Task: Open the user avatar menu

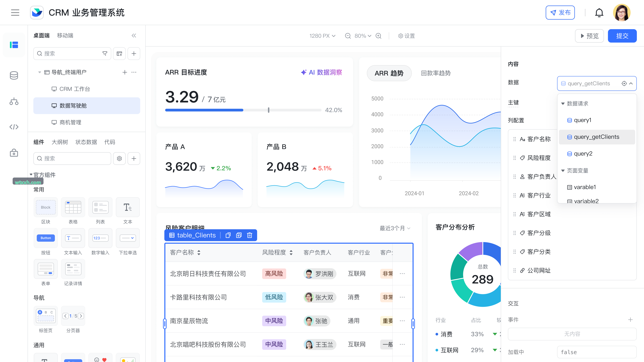Action: [622, 13]
